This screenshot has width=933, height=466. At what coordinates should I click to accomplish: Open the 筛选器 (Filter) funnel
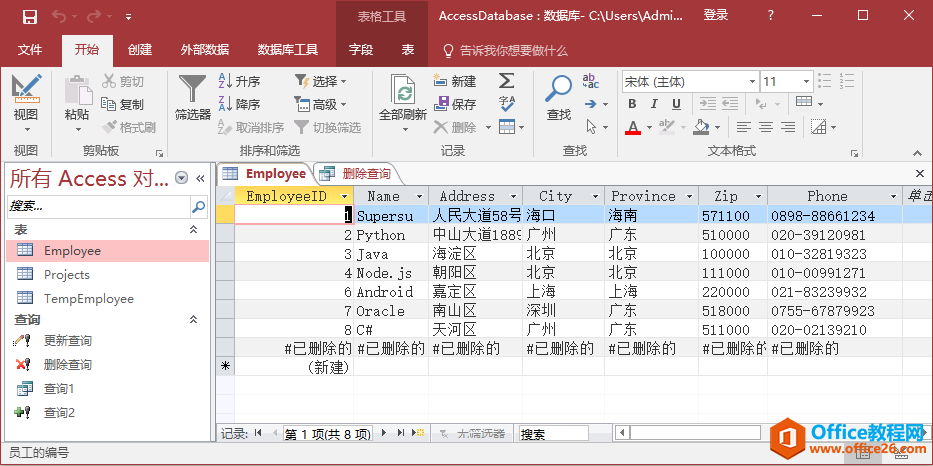(192, 96)
